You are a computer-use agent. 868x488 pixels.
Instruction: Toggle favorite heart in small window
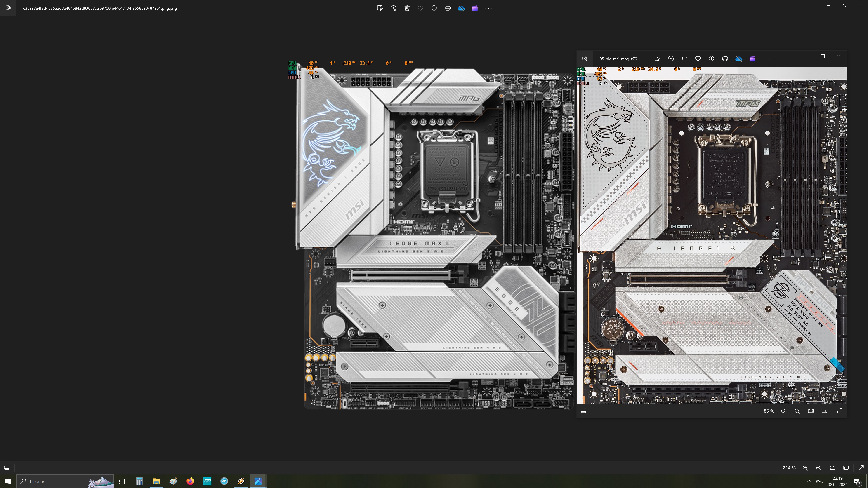pos(698,59)
